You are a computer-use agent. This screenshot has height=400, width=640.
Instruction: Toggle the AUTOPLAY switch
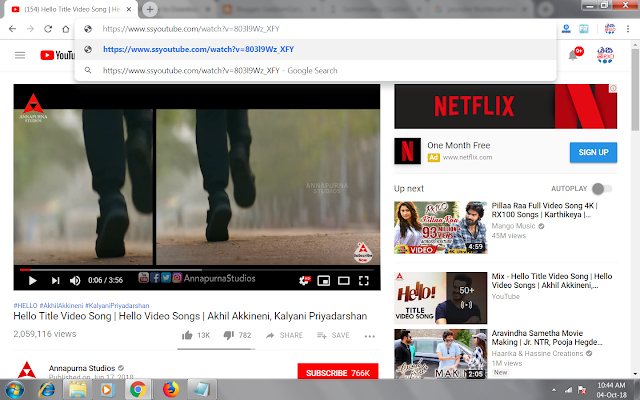coord(602,189)
